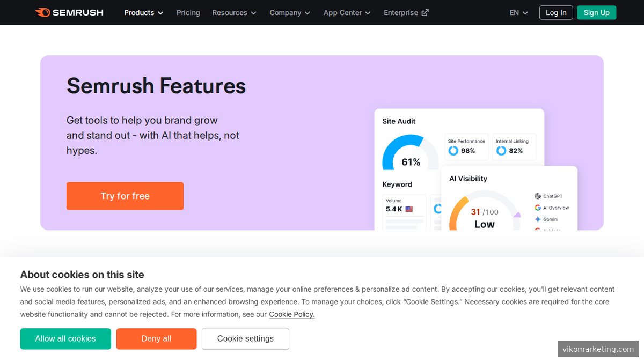Click the Try for free button
This screenshot has width=644, height=362.
tap(125, 196)
